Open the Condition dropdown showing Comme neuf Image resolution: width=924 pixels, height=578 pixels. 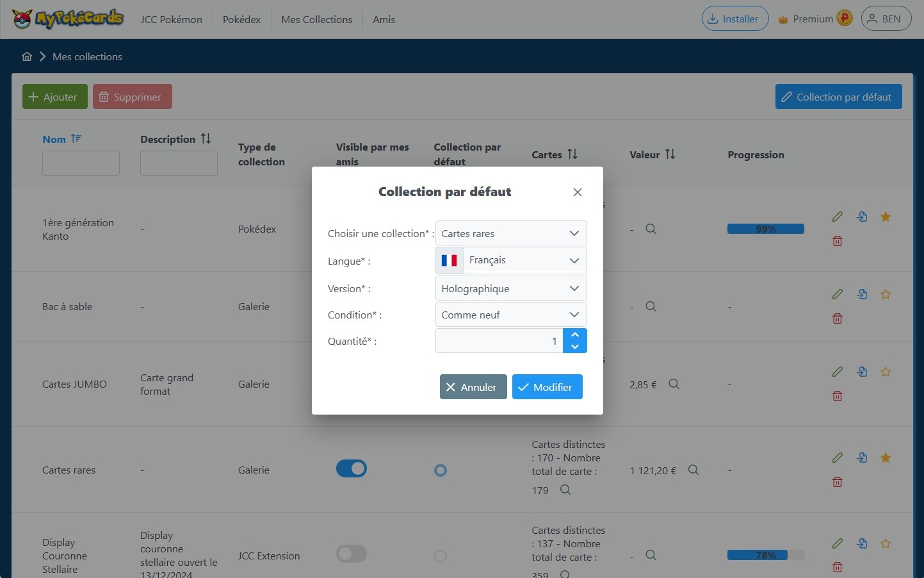click(510, 315)
